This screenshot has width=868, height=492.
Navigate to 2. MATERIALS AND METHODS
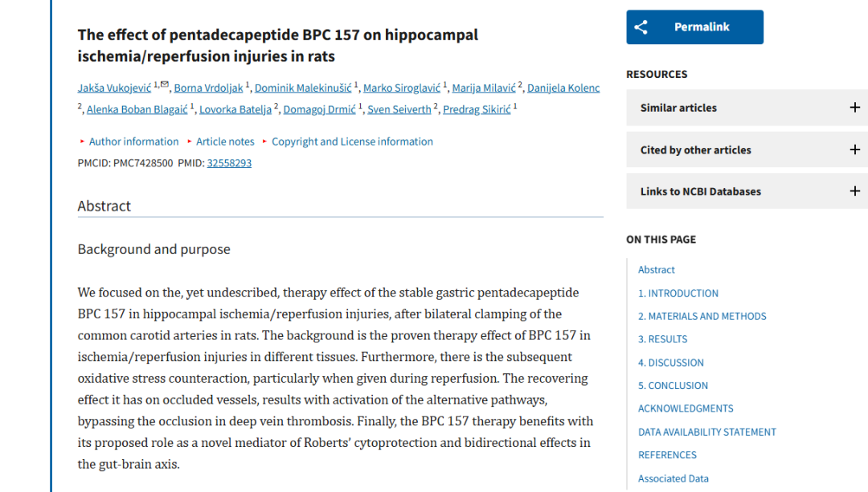[x=702, y=317]
